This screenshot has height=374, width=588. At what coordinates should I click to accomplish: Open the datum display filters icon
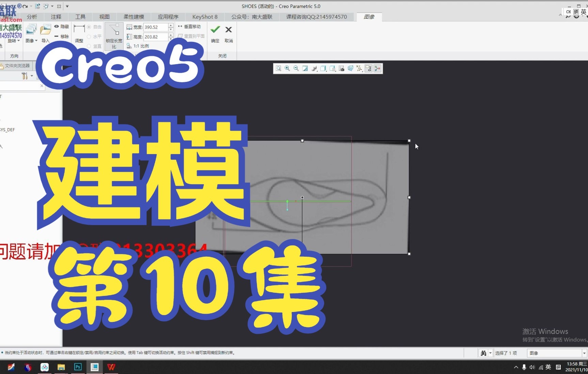359,69
